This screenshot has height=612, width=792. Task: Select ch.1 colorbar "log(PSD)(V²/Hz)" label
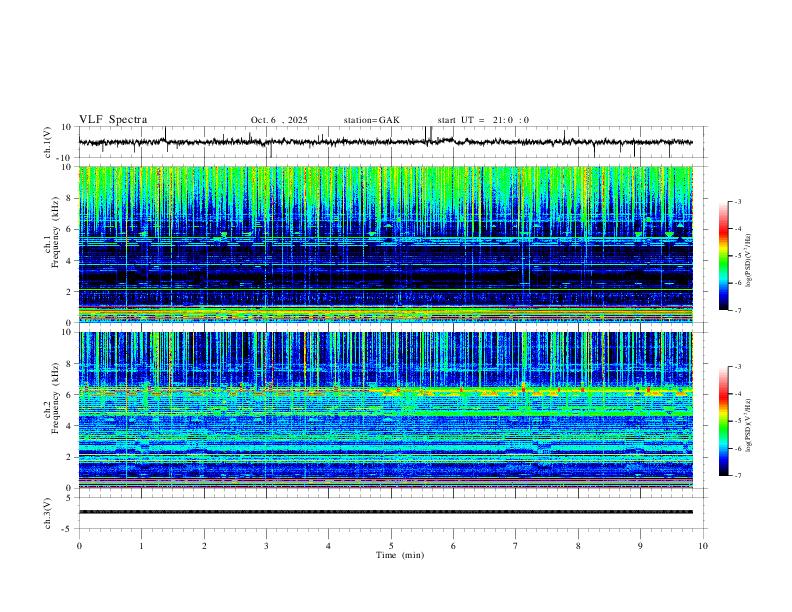749,260
